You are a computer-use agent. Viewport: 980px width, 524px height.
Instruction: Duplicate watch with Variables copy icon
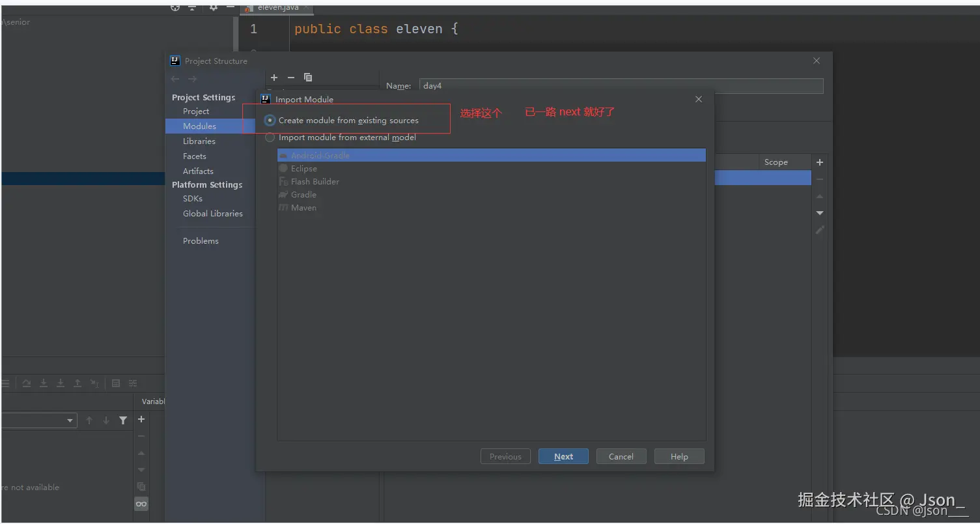pyautogui.click(x=141, y=487)
